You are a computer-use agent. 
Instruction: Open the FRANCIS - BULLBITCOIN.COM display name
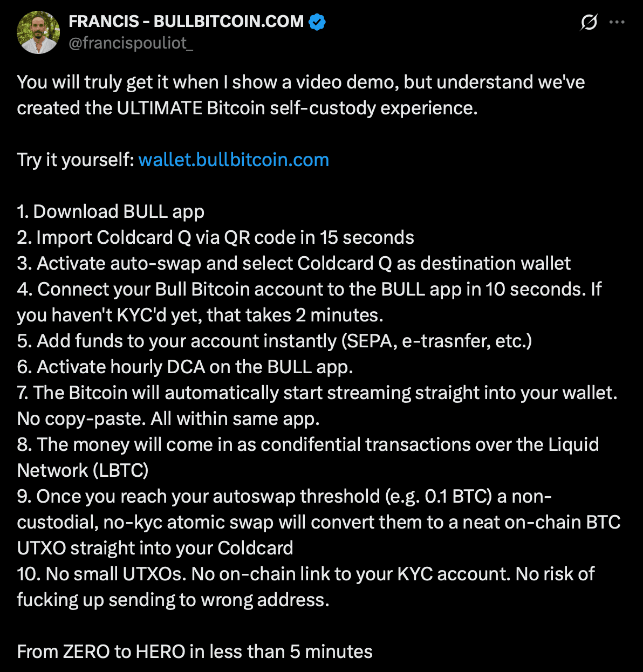click(x=186, y=22)
